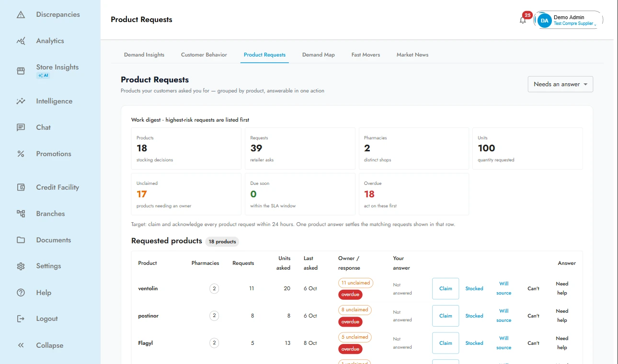Choose Need help for ventolin

[562, 288]
